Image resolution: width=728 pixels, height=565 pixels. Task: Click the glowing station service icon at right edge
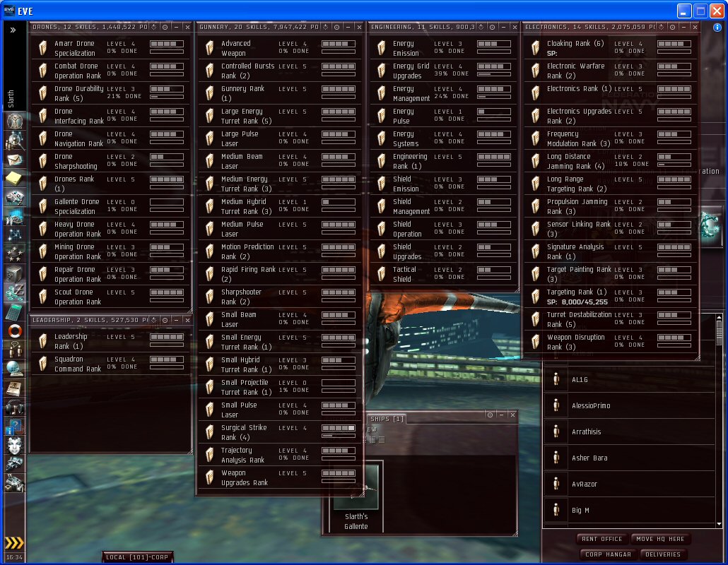tap(710, 226)
